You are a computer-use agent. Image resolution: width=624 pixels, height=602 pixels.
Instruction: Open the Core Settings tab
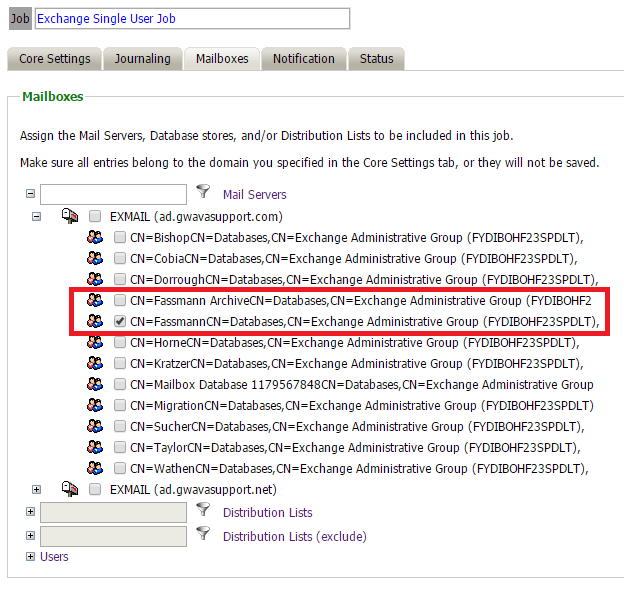tap(55, 58)
